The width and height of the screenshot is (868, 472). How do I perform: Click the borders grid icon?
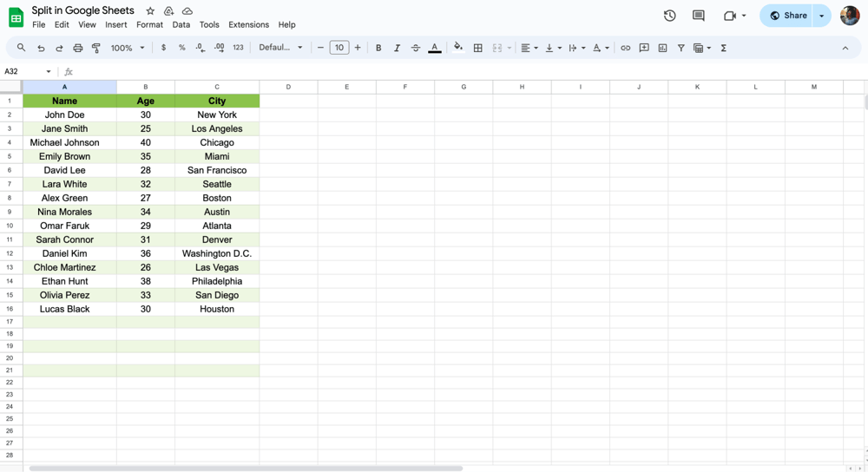tap(477, 49)
